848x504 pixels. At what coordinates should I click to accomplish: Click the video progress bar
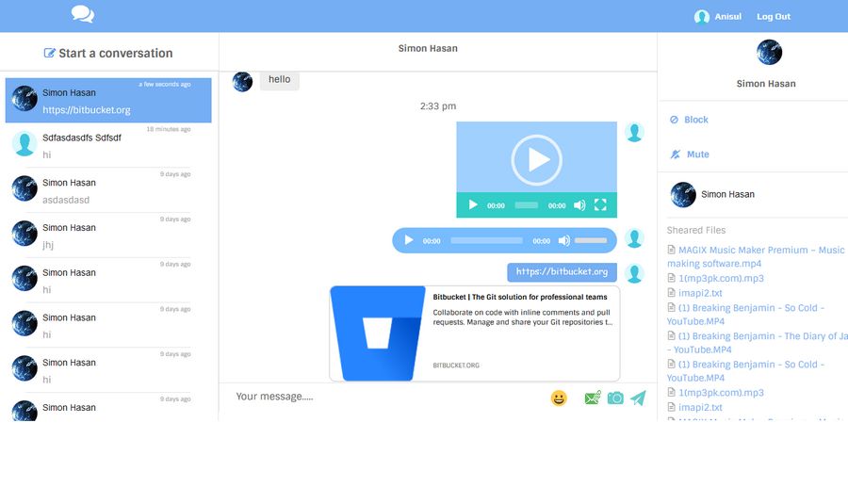pyautogui.click(x=526, y=205)
